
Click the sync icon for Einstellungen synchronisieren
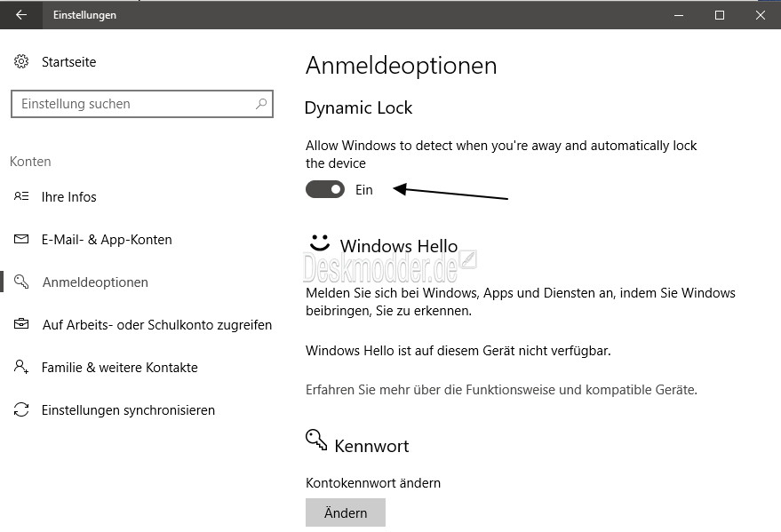point(21,409)
